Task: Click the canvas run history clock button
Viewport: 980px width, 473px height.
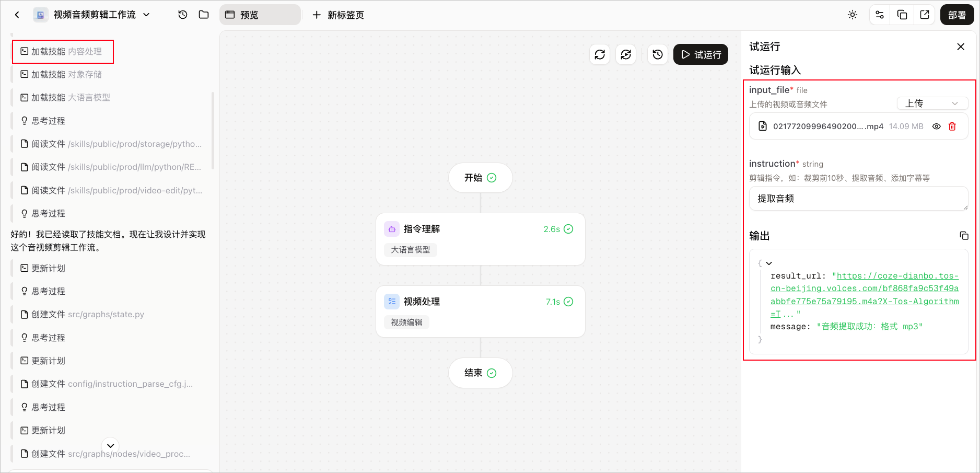Action: click(658, 54)
